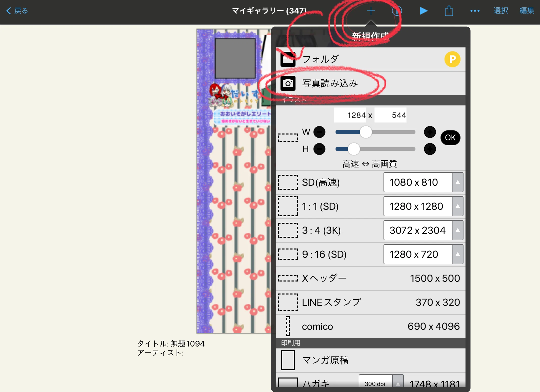This screenshot has height=392, width=540.
Task: Choose the Xヘッダー 1500 x 500 preset
Action: pyautogui.click(x=370, y=278)
